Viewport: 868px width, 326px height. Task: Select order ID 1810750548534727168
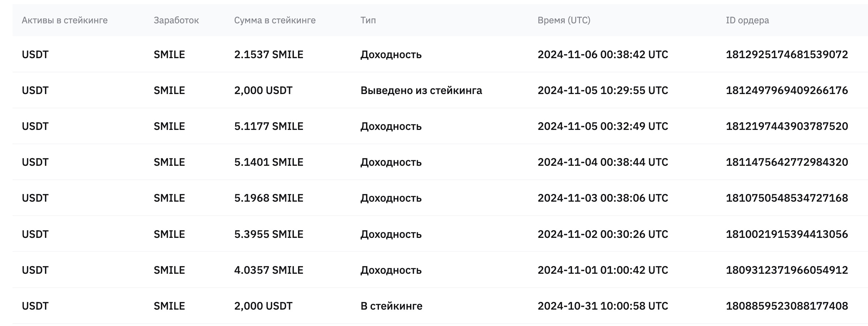coord(787,198)
